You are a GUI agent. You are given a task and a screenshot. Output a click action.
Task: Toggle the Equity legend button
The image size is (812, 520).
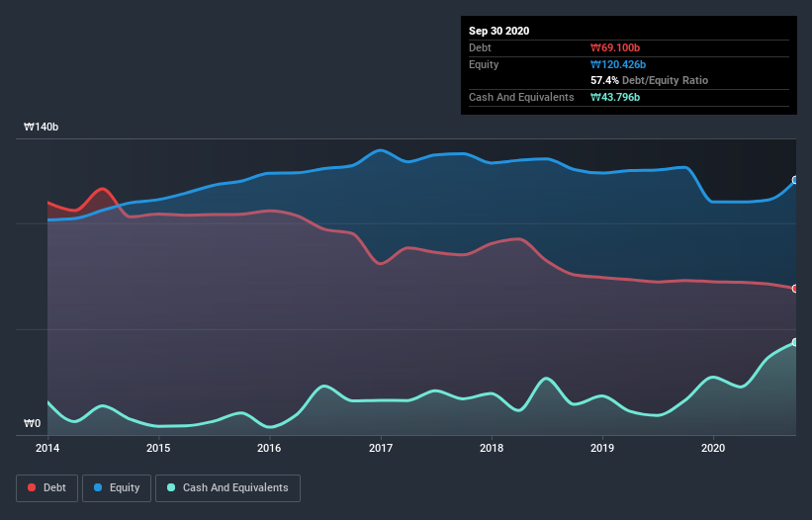tap(117, 488)
